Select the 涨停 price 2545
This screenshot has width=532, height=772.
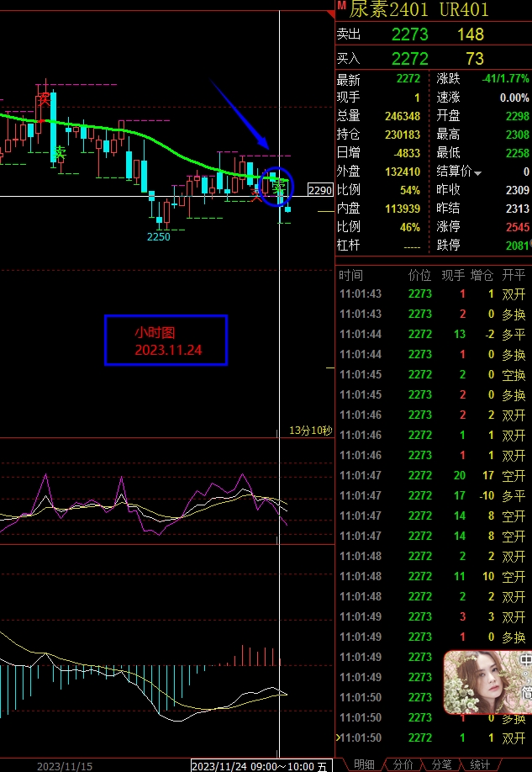point(518,227)
